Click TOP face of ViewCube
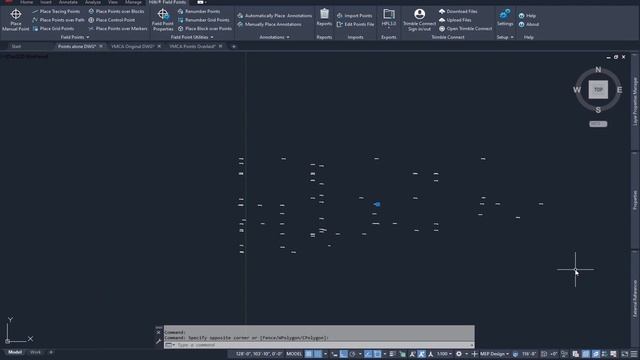 pos(598,89)
